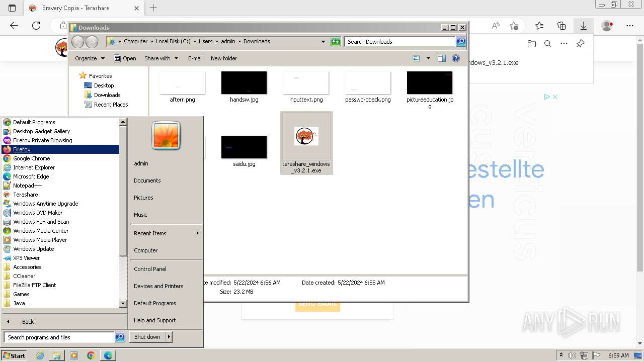Click E-mail in the Explorer toolbar

click(x=195, y=58)
